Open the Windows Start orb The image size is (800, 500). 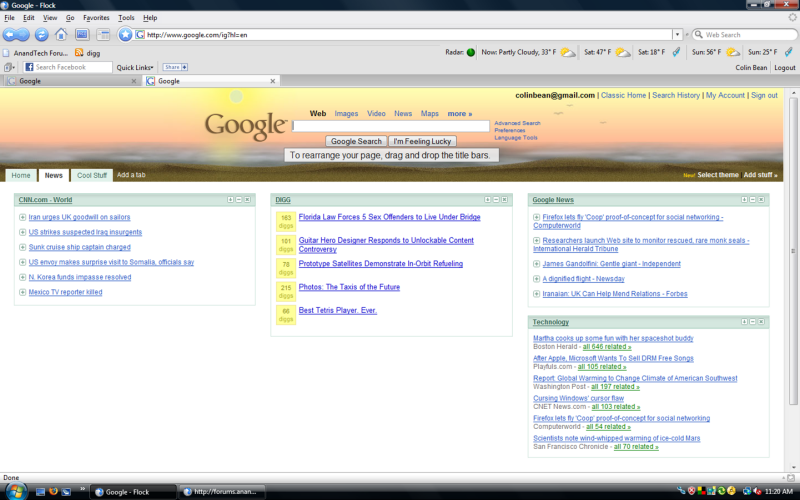(x=15, y=491)
